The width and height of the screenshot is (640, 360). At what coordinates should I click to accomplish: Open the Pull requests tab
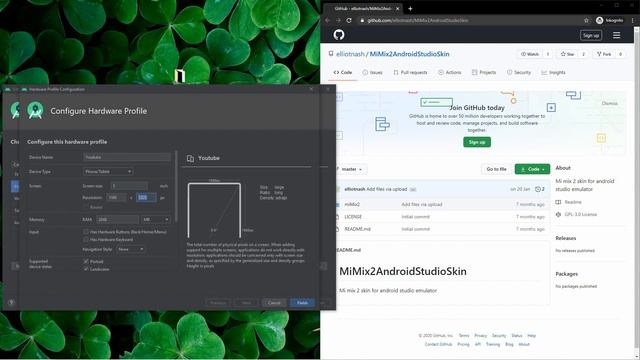pyautogui.click(x=410, y=72)
